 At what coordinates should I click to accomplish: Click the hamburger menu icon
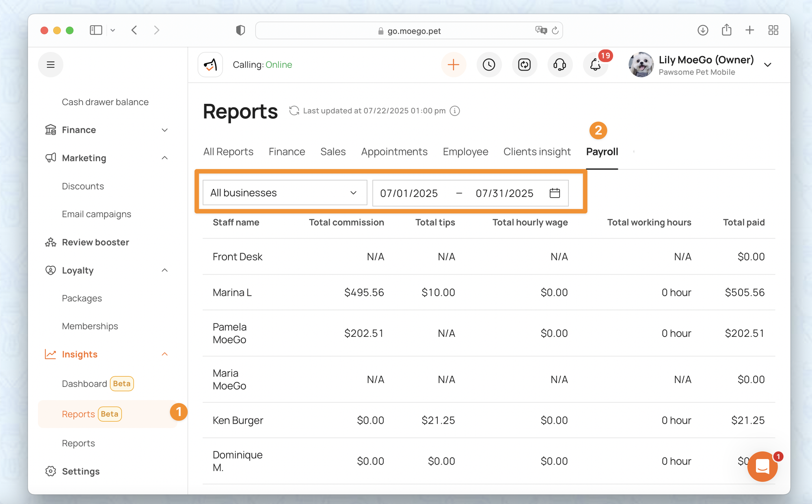(51, 65)
